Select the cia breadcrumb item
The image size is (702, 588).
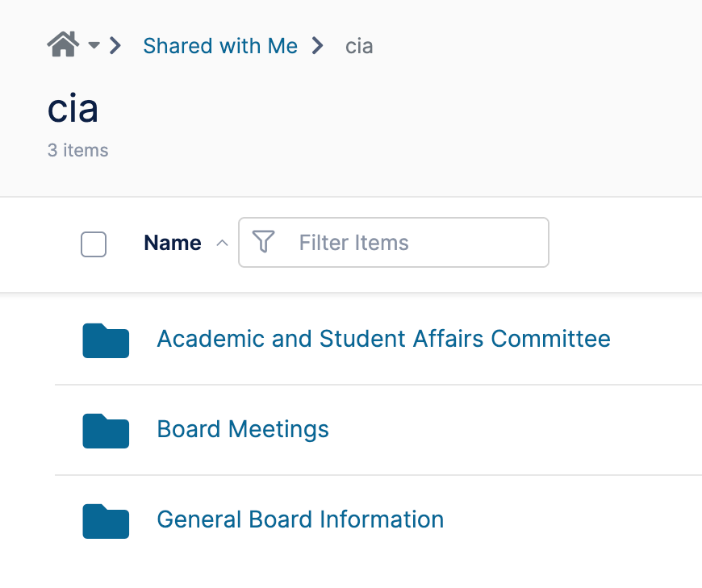pos(359,46)
